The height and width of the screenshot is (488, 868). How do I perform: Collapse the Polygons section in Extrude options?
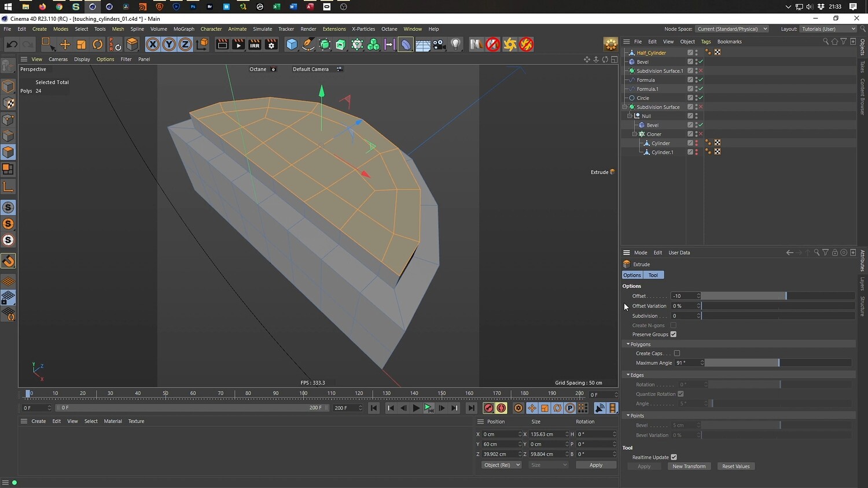tap(628, 344)
